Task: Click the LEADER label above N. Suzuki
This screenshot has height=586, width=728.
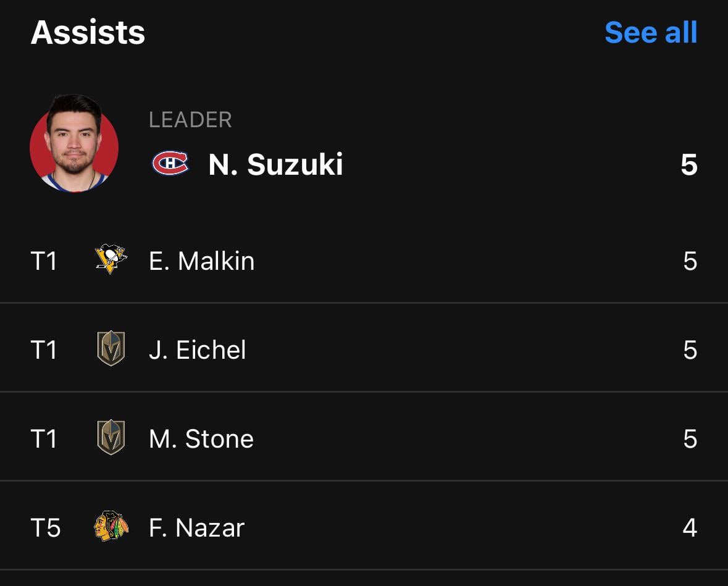Action: coord(190,120)
